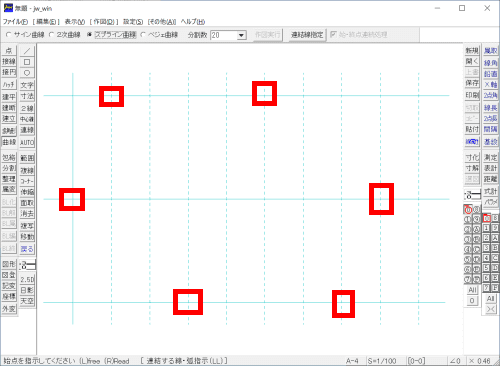Click the 距離 distance tool
The image size is (500, 366).
pyautogui.click(x=490, y=179)
